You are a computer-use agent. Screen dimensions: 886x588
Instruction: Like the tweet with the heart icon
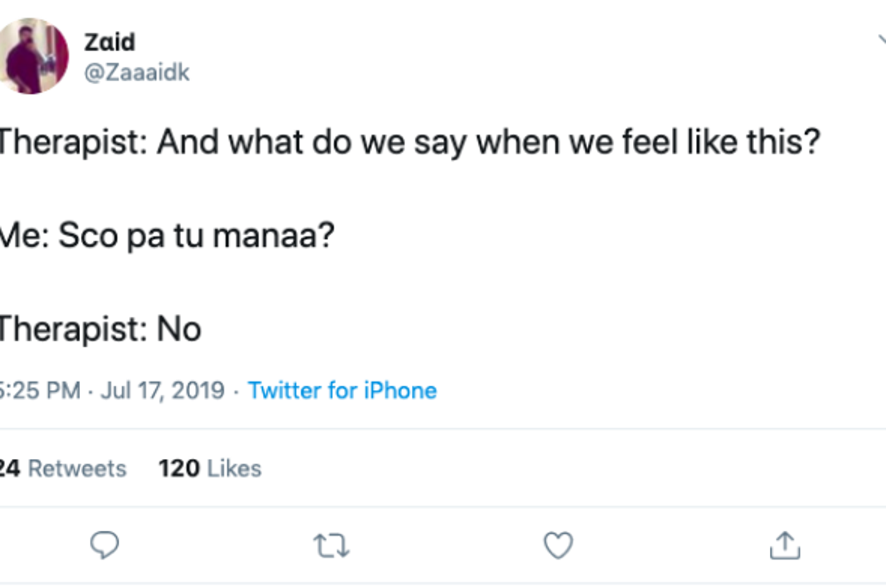pyautogui.click(x=558, y=545)
